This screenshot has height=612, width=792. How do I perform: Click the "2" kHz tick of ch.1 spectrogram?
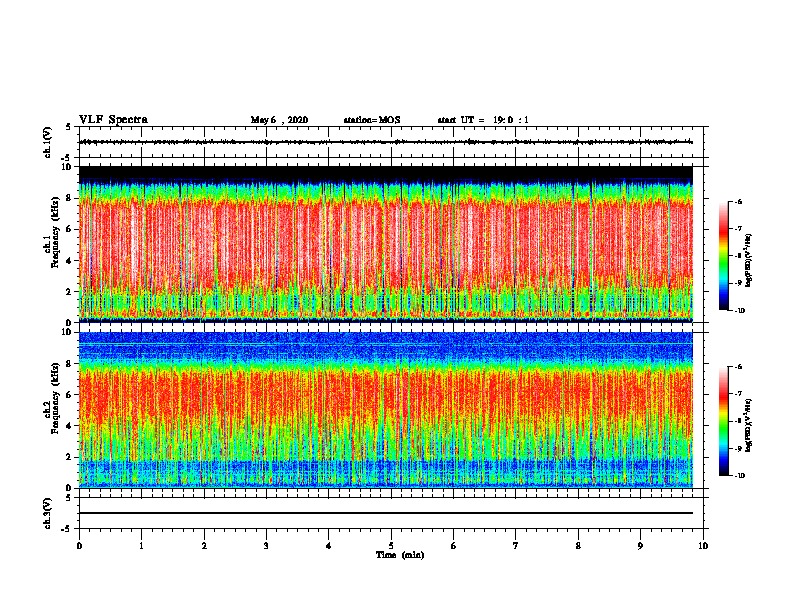pyautogui.click(x=70, y=291)
